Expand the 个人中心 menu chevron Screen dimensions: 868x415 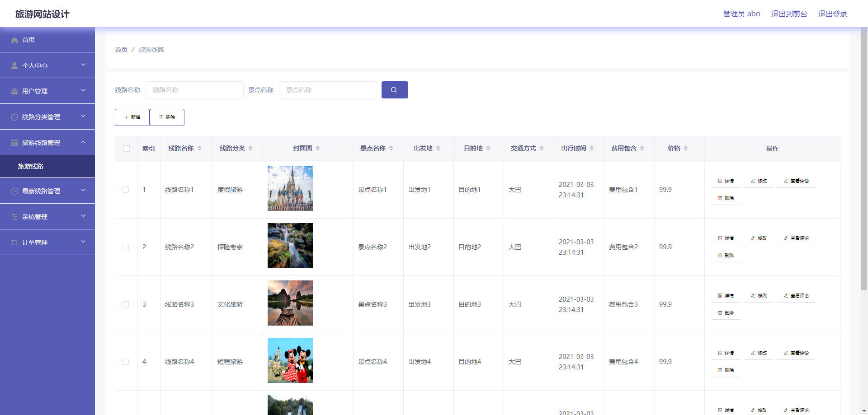point(83,65)
